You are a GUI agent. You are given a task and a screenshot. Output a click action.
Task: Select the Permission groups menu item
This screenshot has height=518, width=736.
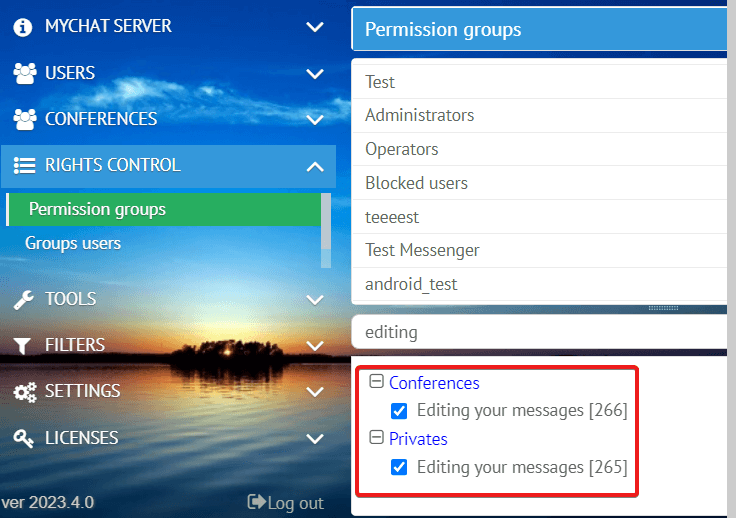163,209
